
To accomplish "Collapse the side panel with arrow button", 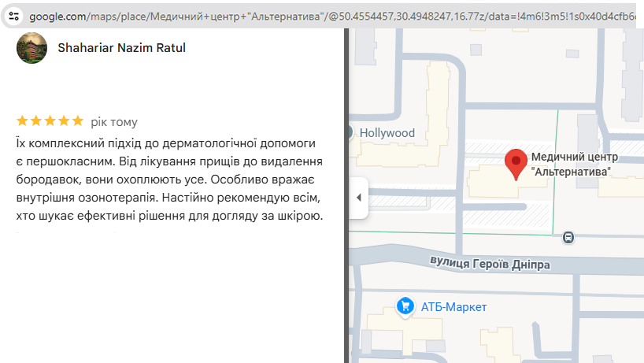I will point(358,197).
